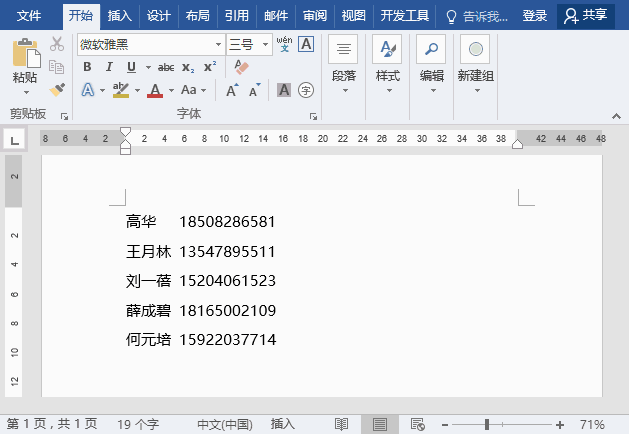
Task: Click the 中文(中国) language indicator
Action: [225, 424]
